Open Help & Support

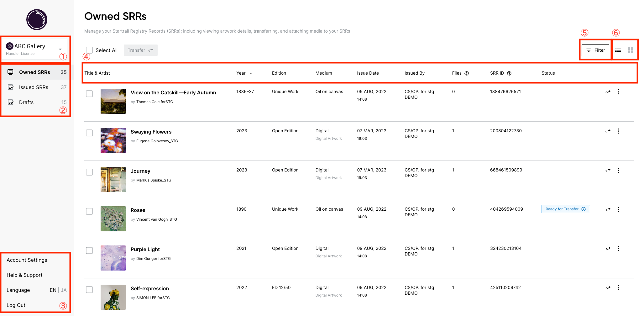[x=24, y=275]
